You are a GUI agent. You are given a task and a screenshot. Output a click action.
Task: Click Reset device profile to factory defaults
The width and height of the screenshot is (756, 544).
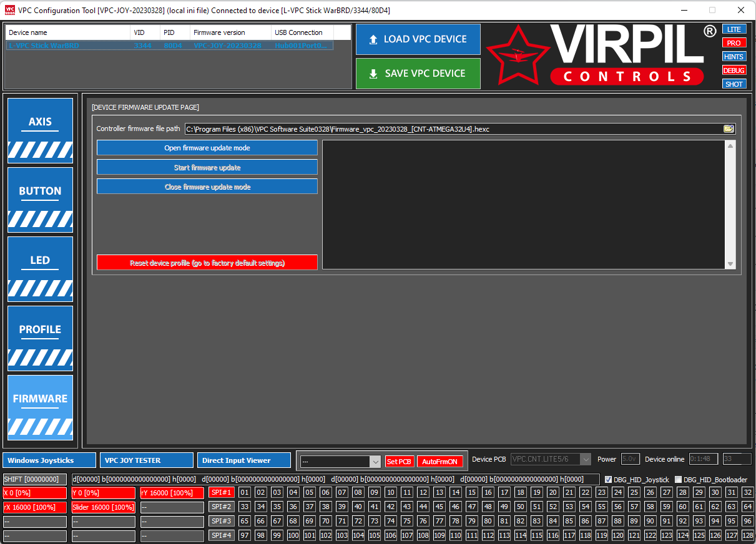coord(207,263)
